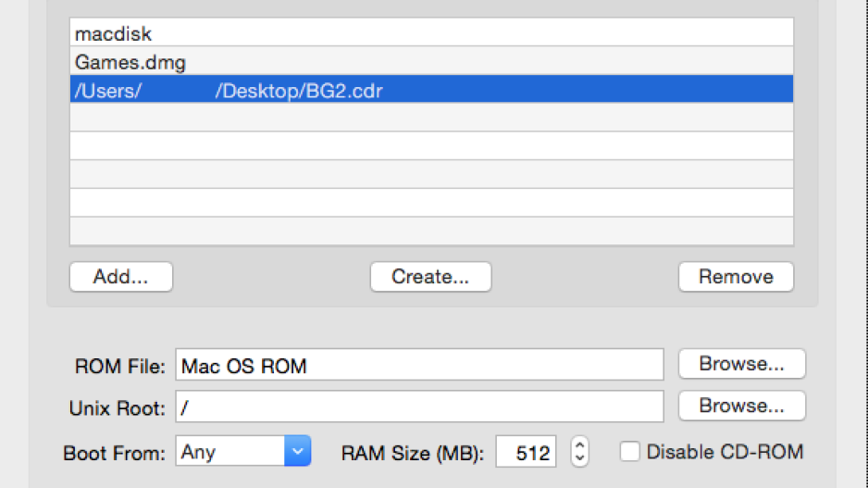The width and height of the screenshot is (868, 488).
Task: Browse for the Unix Root folder
Action: point(742,406)
